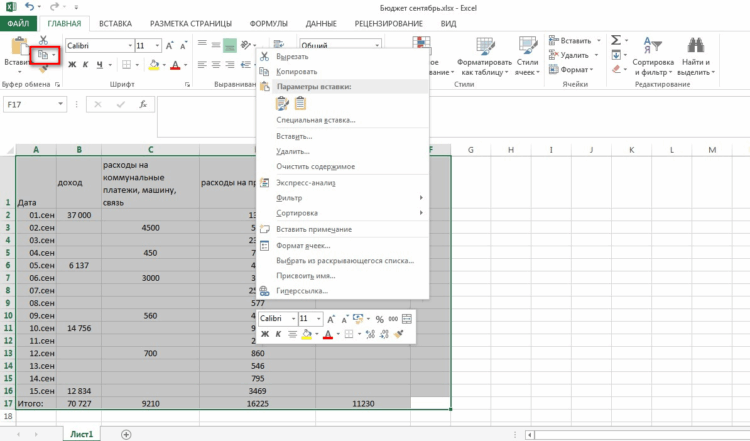Click the Increase font size icon in ribbon
The height and width of the screenshot is (441, 750).
click(169, 46)
